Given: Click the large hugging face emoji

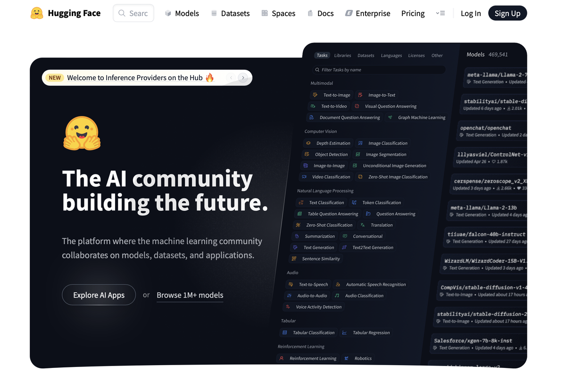Looking at the screenshot, I should click(x=82, y=133).
